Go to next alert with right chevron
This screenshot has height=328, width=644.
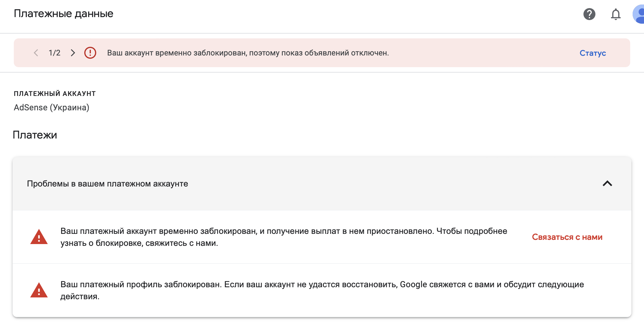point(73,53)
